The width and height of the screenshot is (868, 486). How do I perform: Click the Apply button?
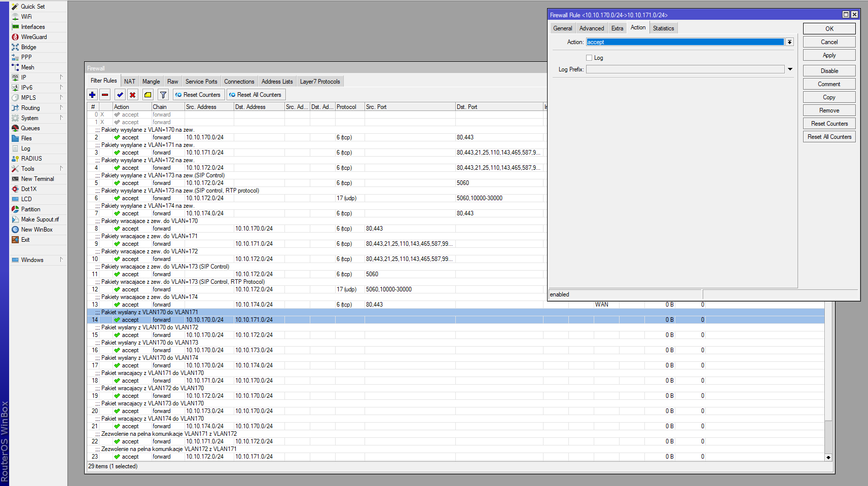pos(829,55)
